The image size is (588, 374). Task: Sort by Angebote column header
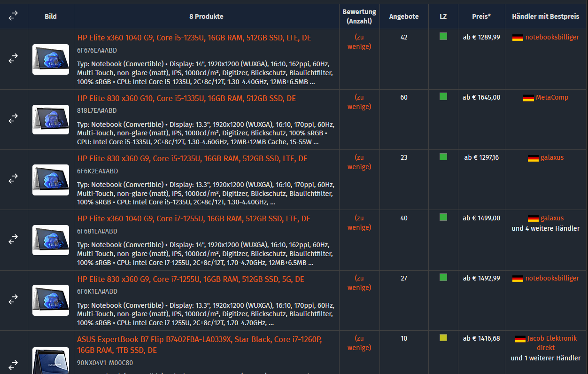pos(404,16)
